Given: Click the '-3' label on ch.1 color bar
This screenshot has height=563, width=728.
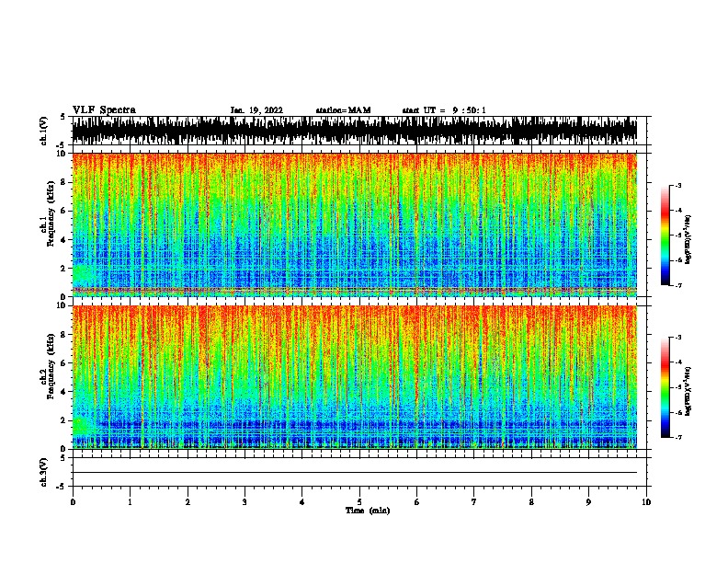Looking at the screenshot, I should pyautogui.click(x=677, y=185).
